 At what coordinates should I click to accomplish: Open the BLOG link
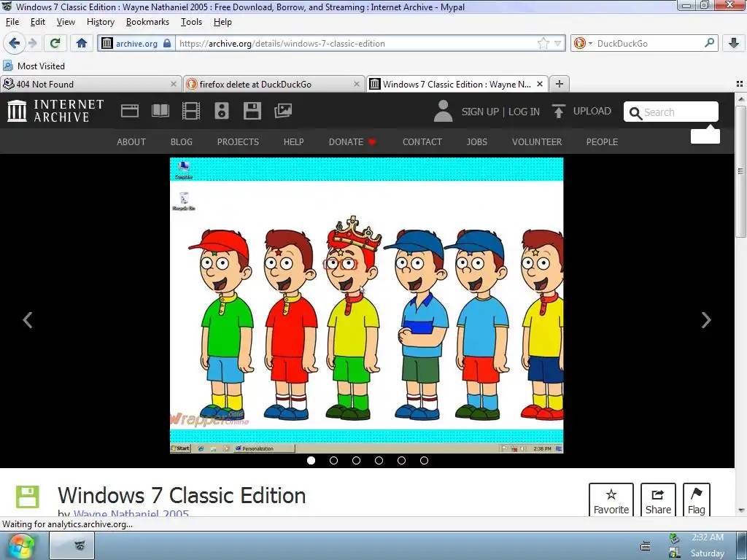[182, 142]
